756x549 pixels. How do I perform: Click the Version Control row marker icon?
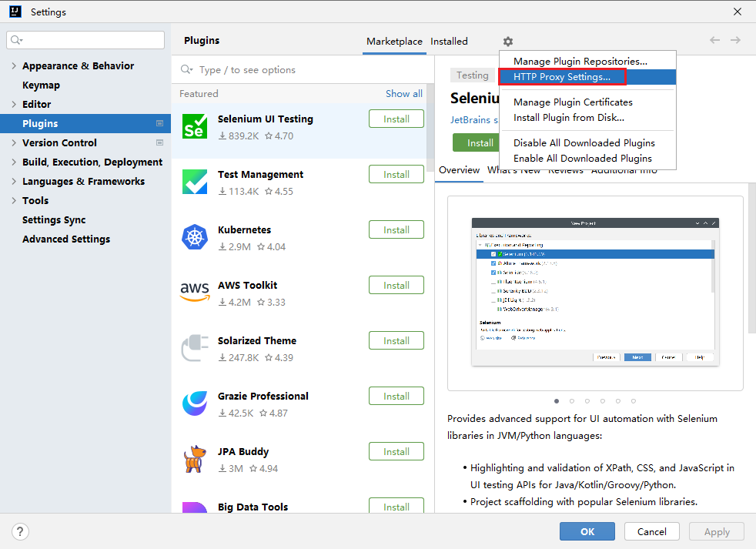tap(159, 142)
